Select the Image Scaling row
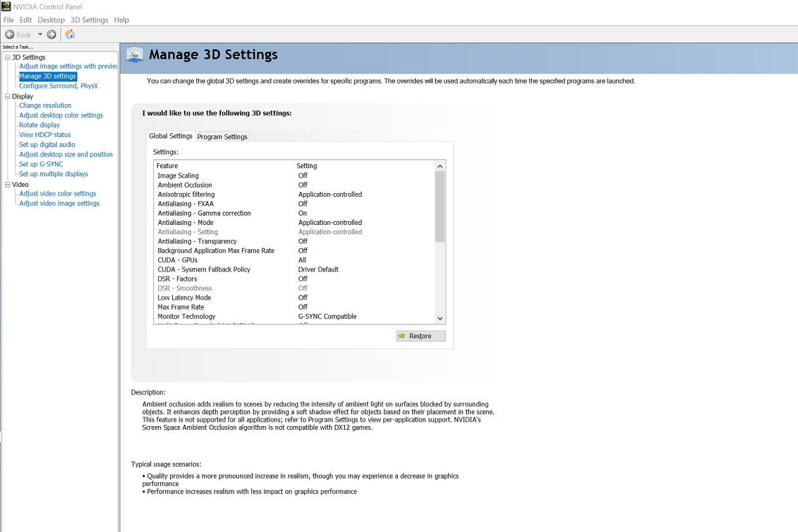 tap(294, 176)
